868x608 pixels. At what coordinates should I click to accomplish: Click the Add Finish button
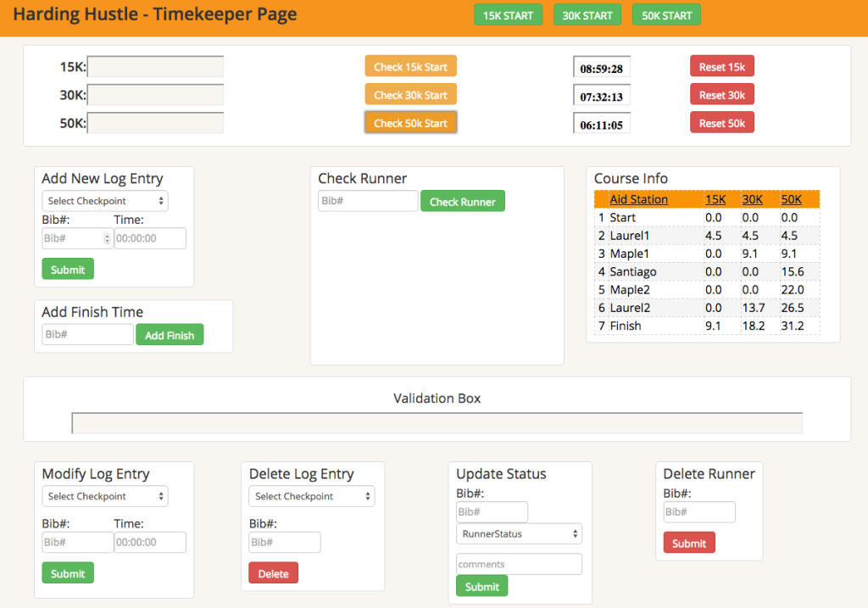pyautogui.click(x=170, y=335)
